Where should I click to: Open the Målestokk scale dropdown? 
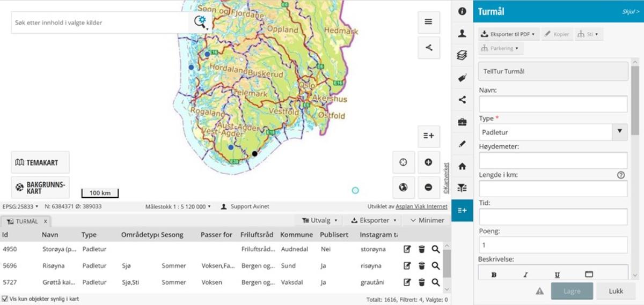[178, 206]
